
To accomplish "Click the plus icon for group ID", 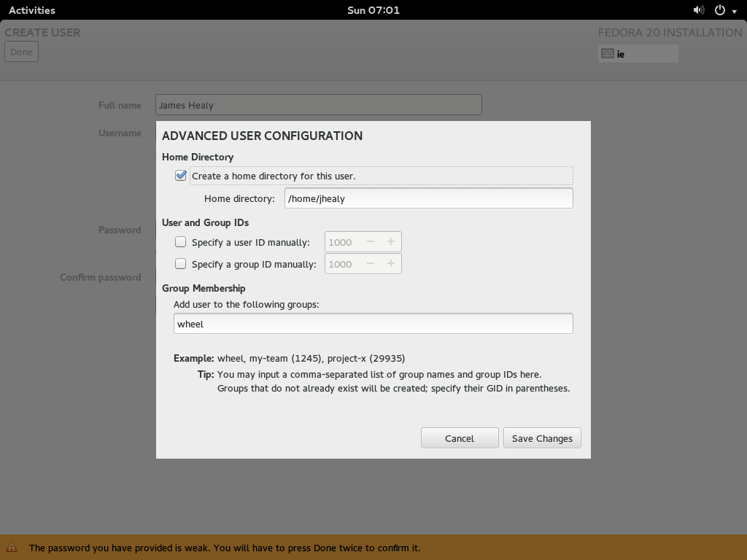I will (x=391, y=264).
